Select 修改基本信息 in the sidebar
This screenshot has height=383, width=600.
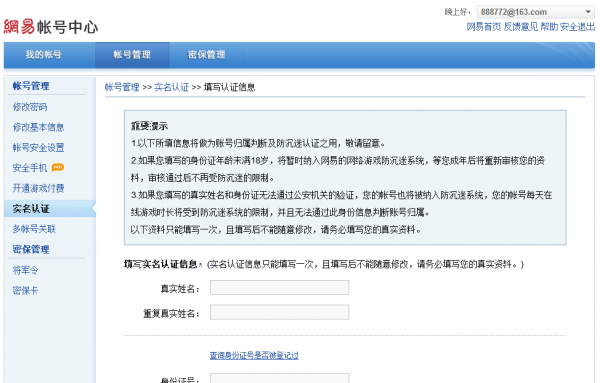pos(38,127)
